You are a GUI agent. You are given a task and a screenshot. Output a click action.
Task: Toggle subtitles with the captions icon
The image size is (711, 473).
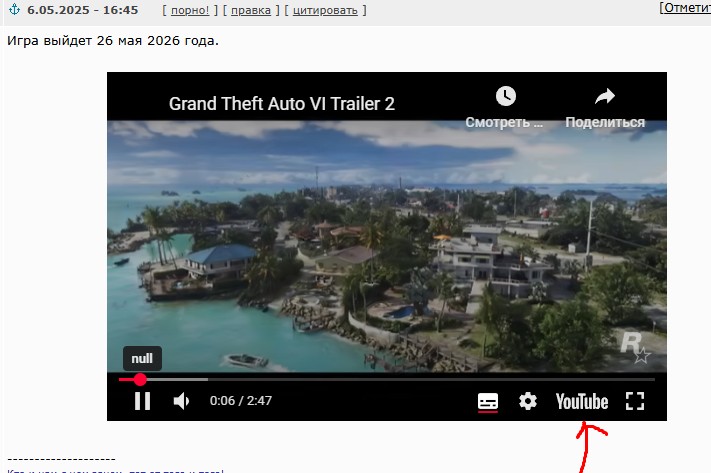tap(488, 402)
